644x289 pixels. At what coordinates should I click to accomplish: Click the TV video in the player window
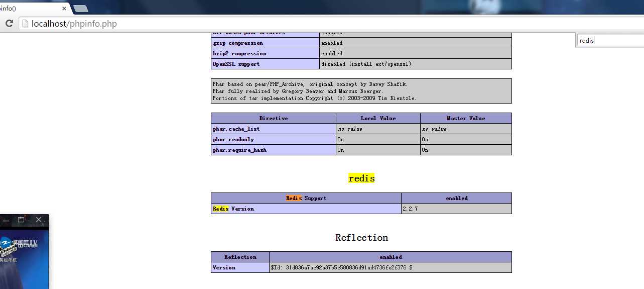click(24, 259)
